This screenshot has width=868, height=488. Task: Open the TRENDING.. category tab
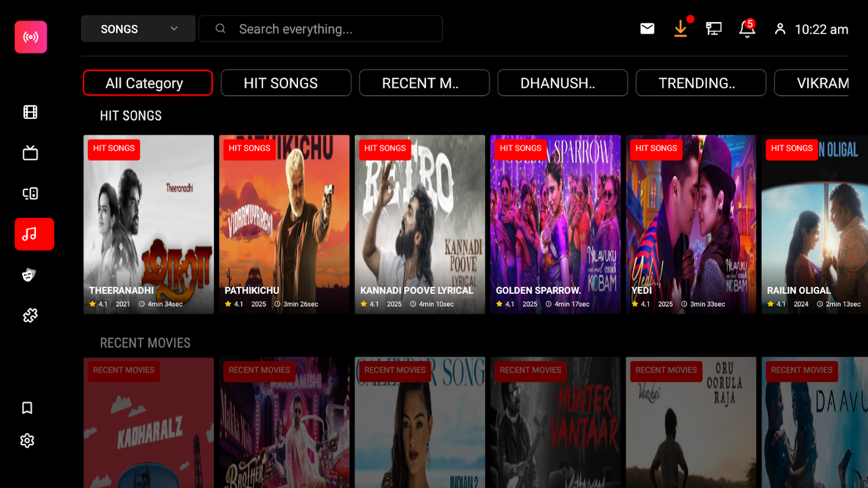point(701,83)
